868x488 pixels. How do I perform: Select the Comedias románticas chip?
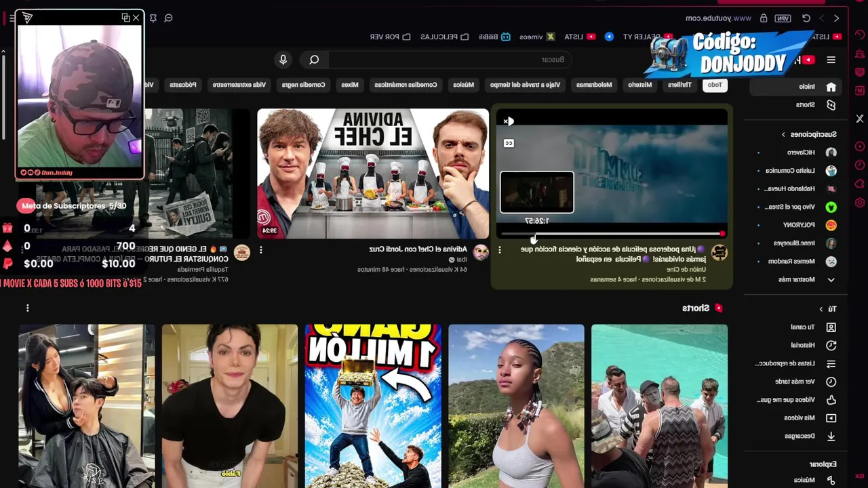pyautogui.click(x=406, y=85)
